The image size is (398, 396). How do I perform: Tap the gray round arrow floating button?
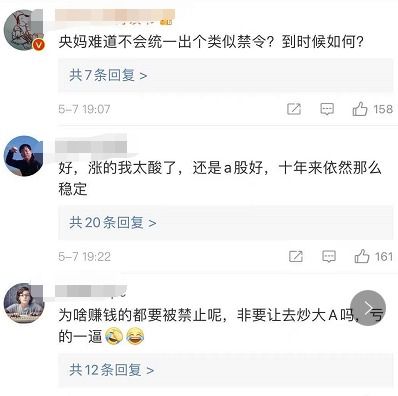[x=368, y=308]
